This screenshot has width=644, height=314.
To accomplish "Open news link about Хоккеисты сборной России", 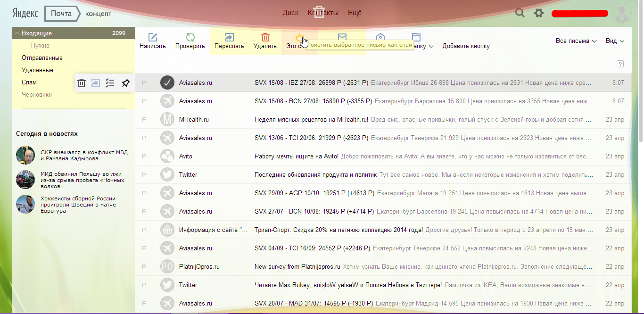I will tap(78, 205).
